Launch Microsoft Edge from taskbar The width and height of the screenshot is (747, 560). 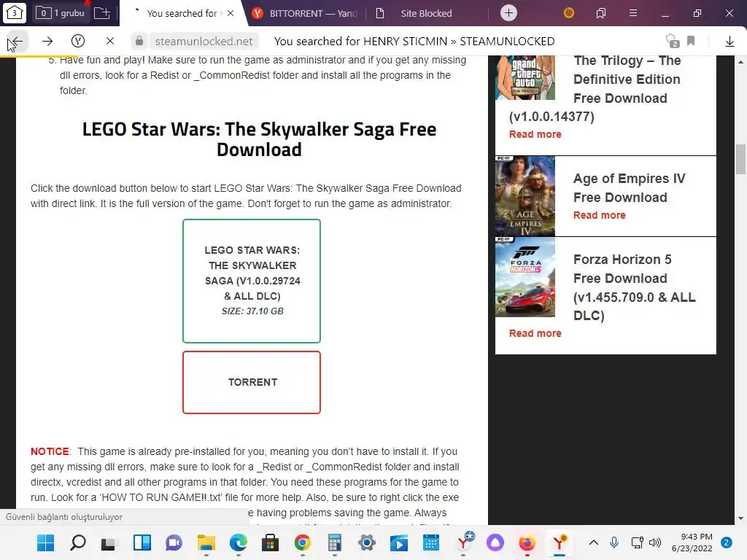pyautogui.click(x=239, y=542)
